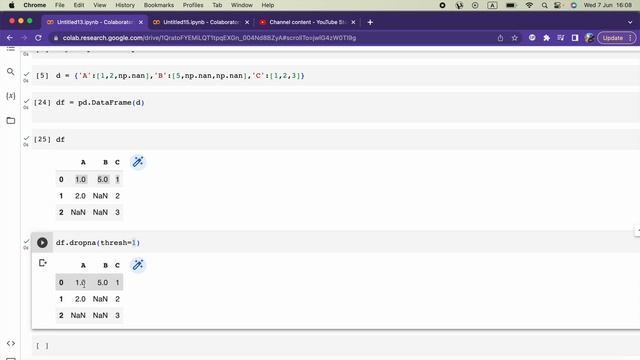
Task: Open the Help menu
Action: [268, 5]
